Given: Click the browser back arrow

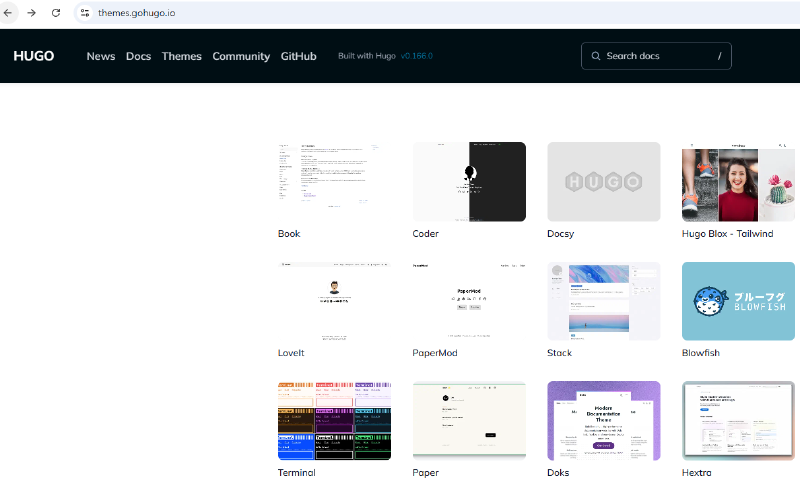Looking at the screenshot, I should (x=8, y=13).
